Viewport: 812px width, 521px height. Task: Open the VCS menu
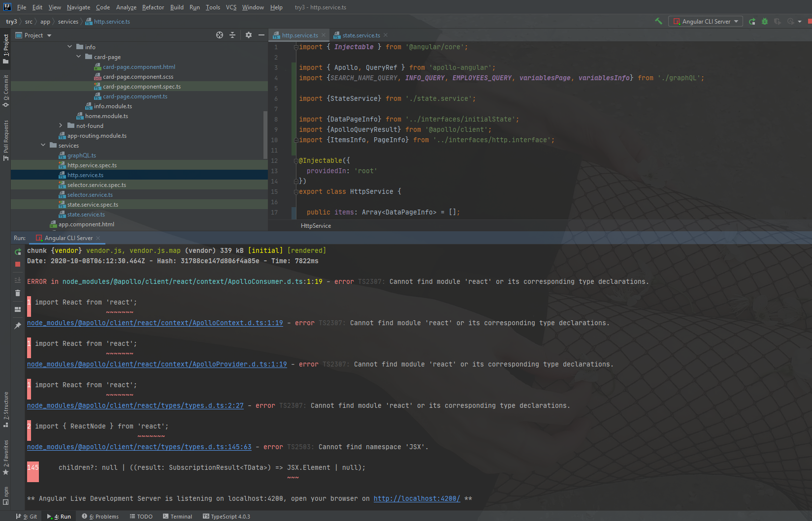coord(231,7)
